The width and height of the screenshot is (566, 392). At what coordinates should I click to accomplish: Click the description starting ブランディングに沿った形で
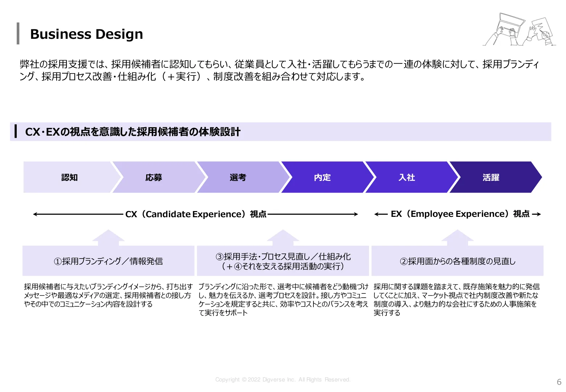283,300
